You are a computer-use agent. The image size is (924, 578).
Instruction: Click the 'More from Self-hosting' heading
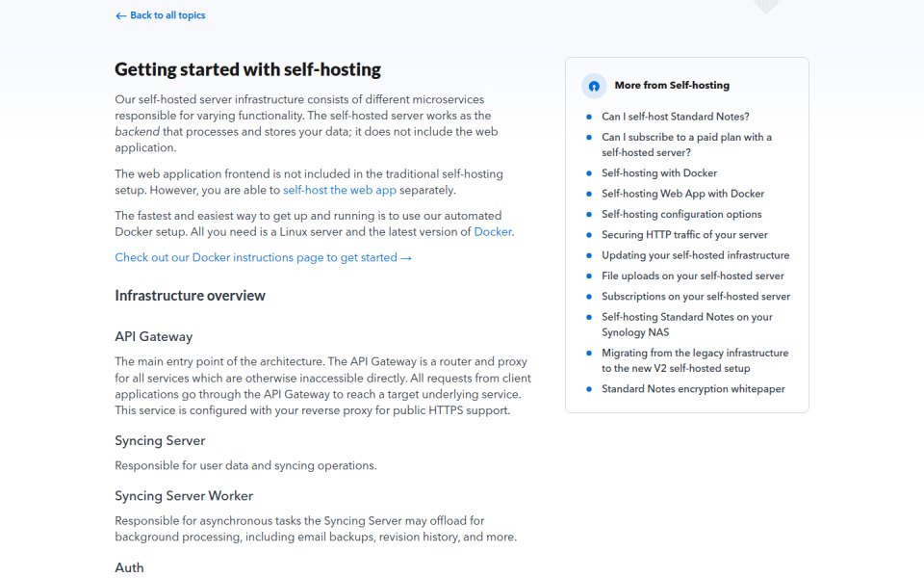pyautogui.click(x=672, y=86)
